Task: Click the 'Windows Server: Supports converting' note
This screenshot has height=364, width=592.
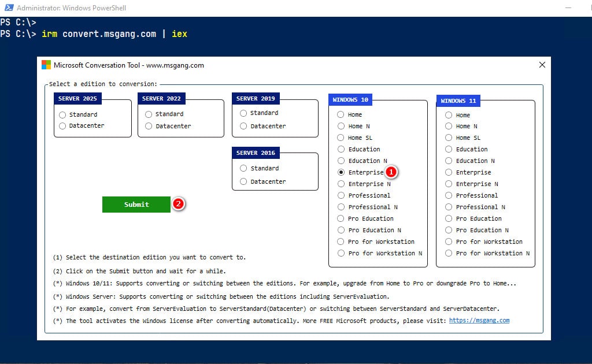Action: tap(221, 296)
